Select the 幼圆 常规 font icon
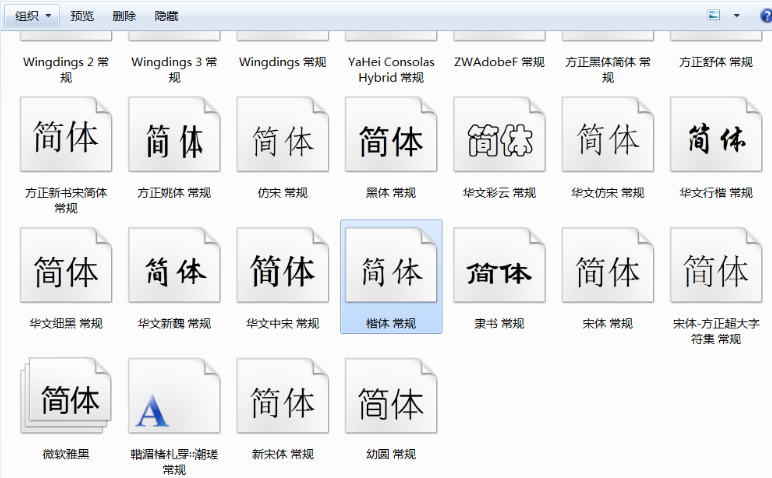 [x=391, y=396]
